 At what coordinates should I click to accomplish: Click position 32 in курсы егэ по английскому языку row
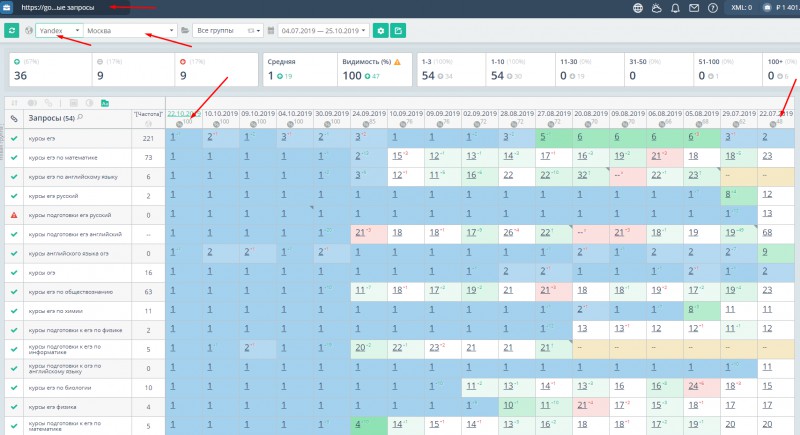(582, 175)
